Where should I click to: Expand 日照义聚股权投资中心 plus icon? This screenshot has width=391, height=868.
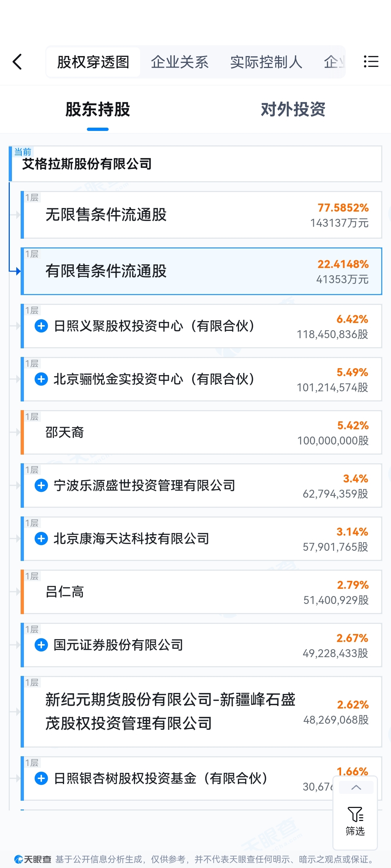point(41,326)
